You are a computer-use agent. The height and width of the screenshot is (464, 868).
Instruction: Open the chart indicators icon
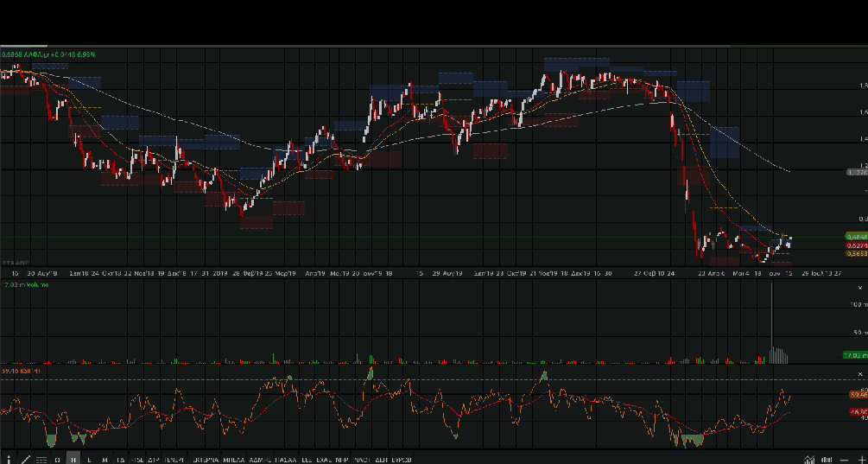(809, 459)
